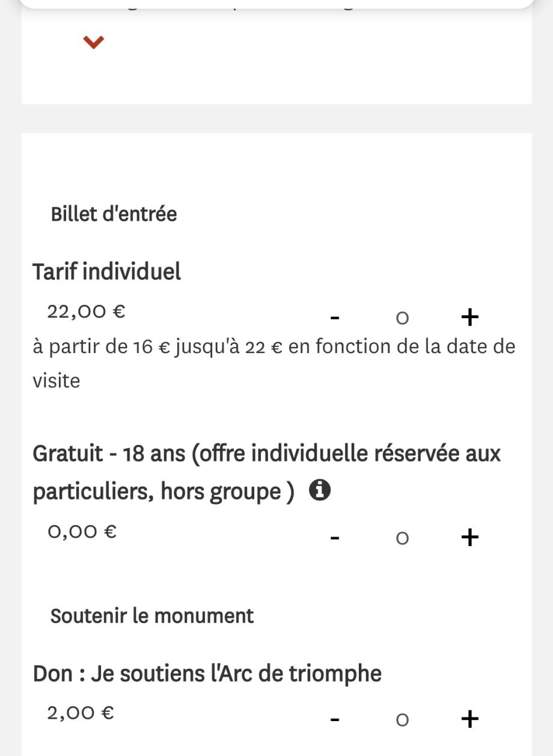Increase Tarif individuel ticket quantity
This screenshot has width=553, height=756.
tap(469, 317)
